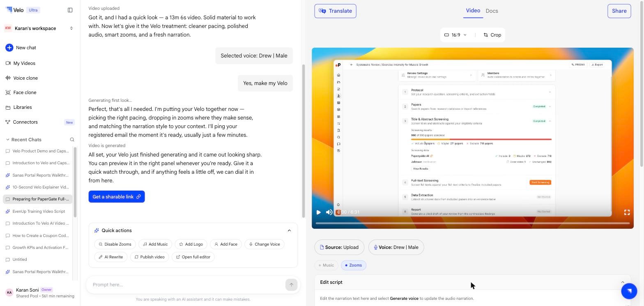Search recent chats
The image size is (644, 306).
(x=72, y=140)
